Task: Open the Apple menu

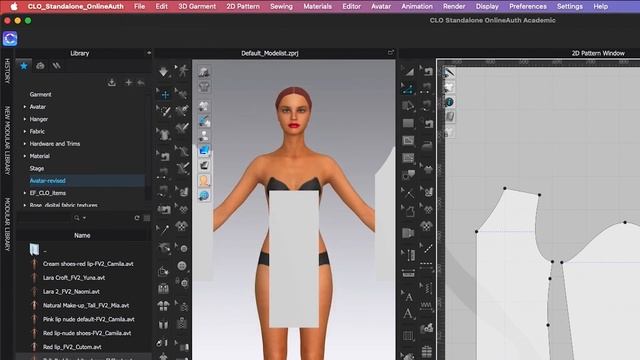Action: tap(13, 7)
